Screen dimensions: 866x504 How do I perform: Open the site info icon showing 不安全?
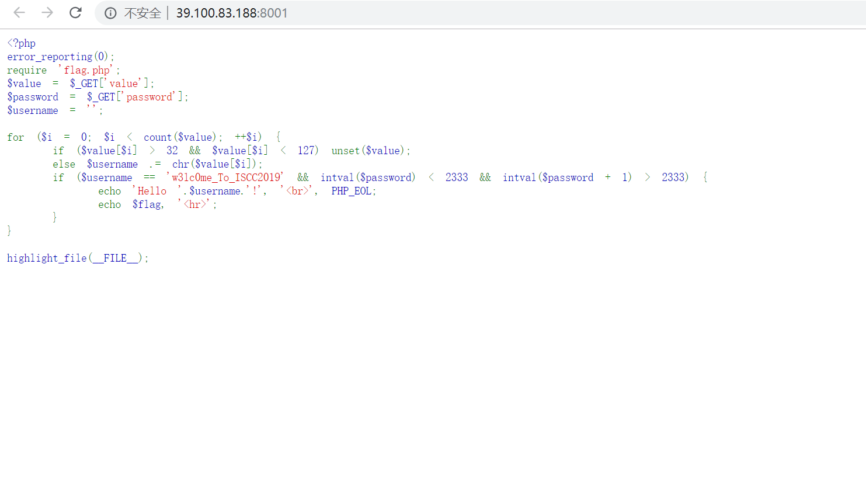tap(110, 13)
